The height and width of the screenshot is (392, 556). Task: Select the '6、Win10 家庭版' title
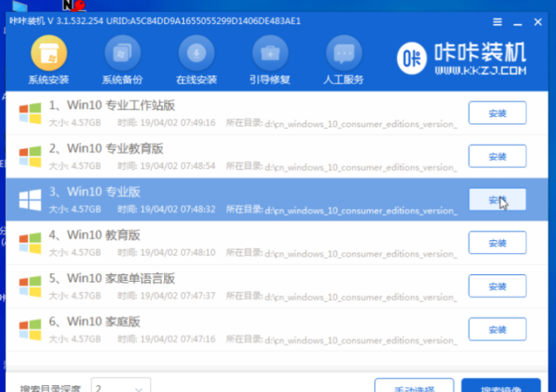(x=94, y=322)
